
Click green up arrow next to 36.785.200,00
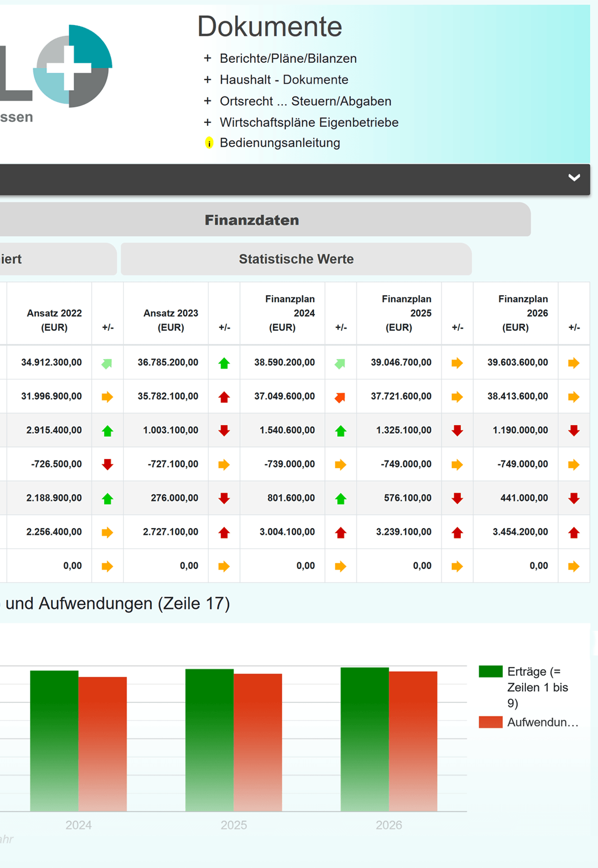(224, 363)
